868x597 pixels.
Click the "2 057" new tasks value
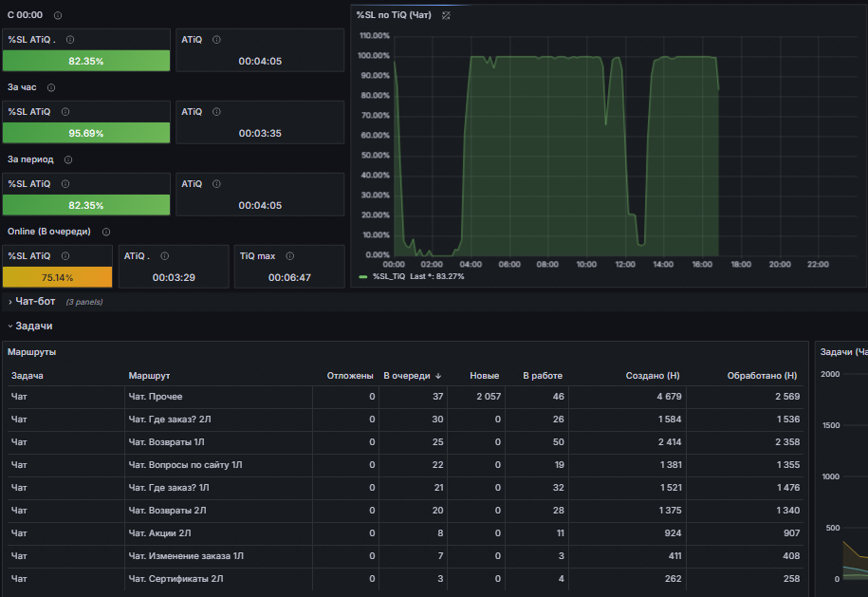coord(489,397)
